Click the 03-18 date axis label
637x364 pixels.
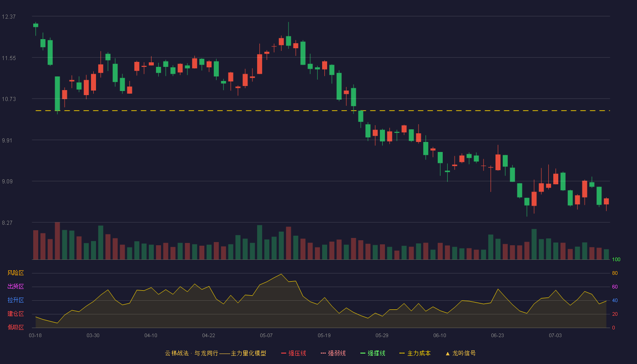[35, 335]
